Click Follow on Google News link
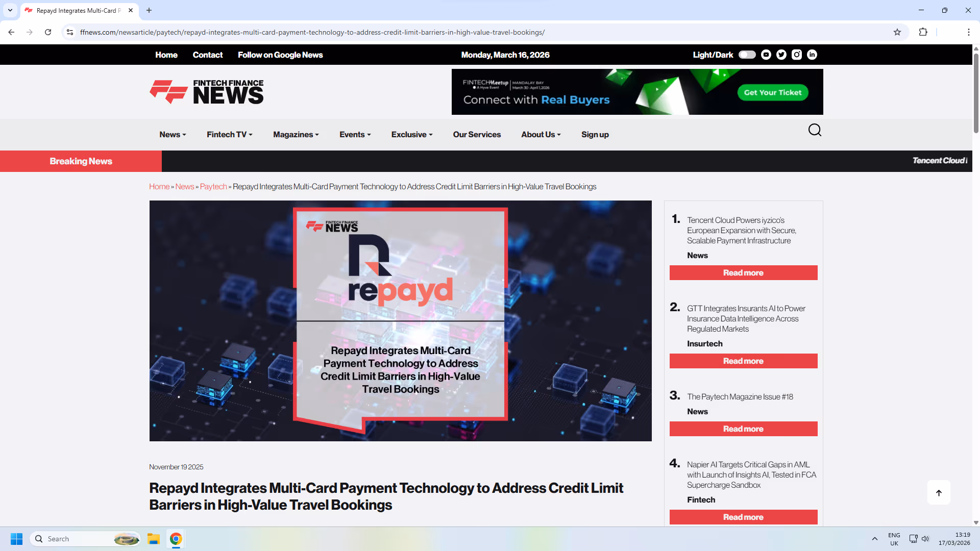This screenshot has width=980, height=551. coord(280,55)
